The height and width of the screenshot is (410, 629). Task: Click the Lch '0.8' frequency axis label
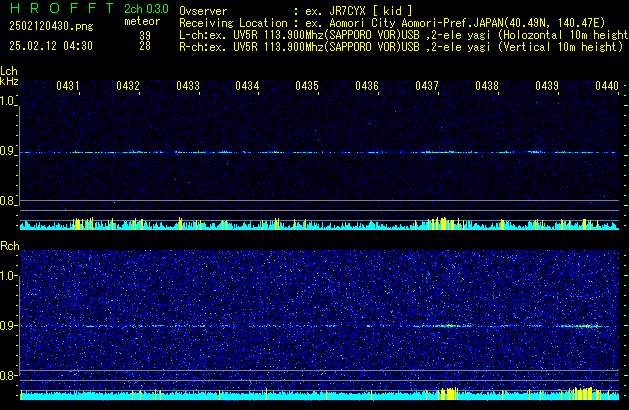7,201
